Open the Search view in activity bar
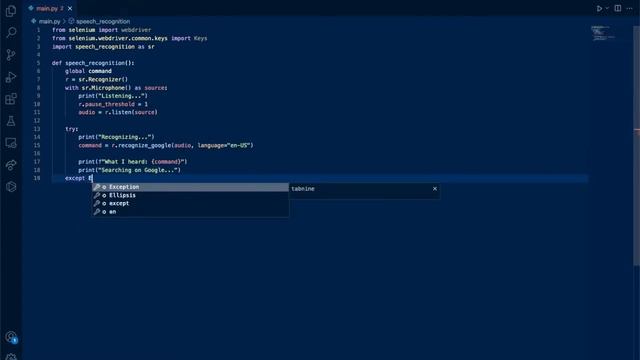Screen dimensions: 640x360 tap(11, 33)
